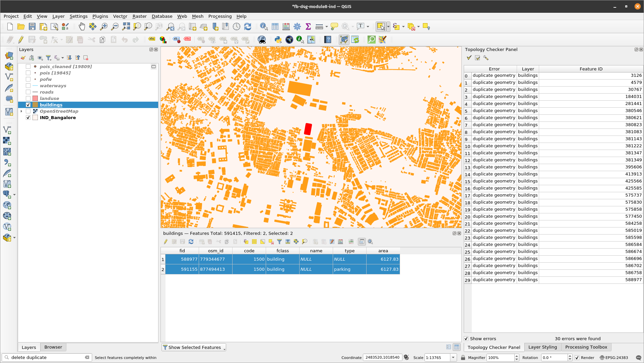The image size is (644, 363).
Task: Uncheck IND_Bangalore layer visibility
Action: point(28,117)
